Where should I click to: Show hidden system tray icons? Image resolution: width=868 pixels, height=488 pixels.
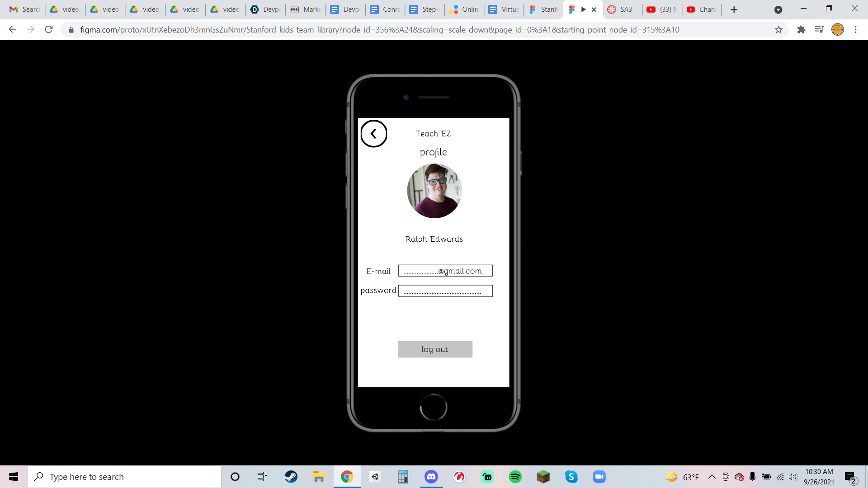712,477
